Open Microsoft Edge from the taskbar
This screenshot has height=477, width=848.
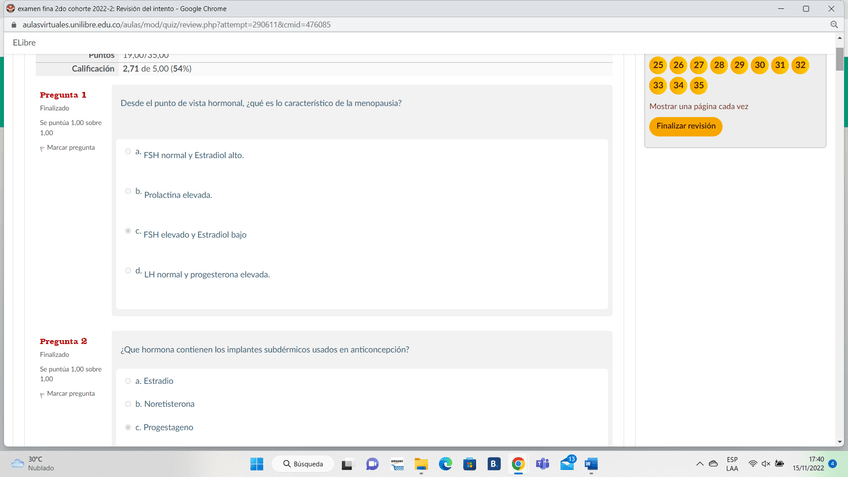tap(445, 464)
